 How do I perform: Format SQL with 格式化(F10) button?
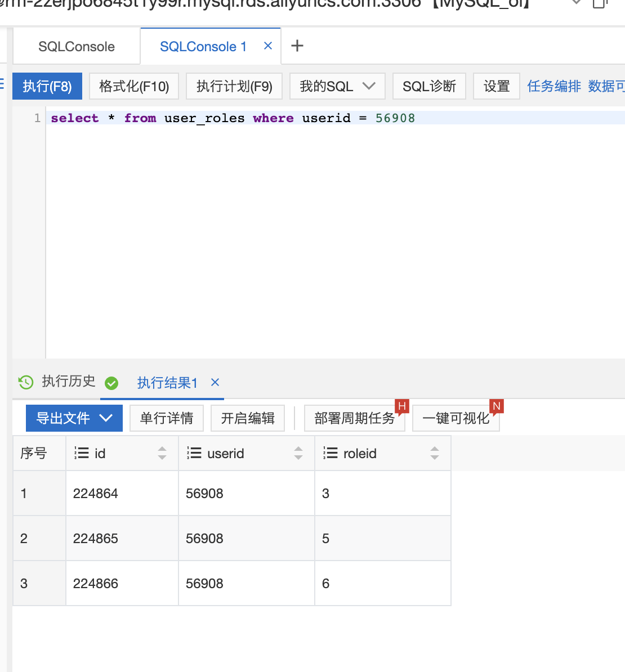coord(134,86)
